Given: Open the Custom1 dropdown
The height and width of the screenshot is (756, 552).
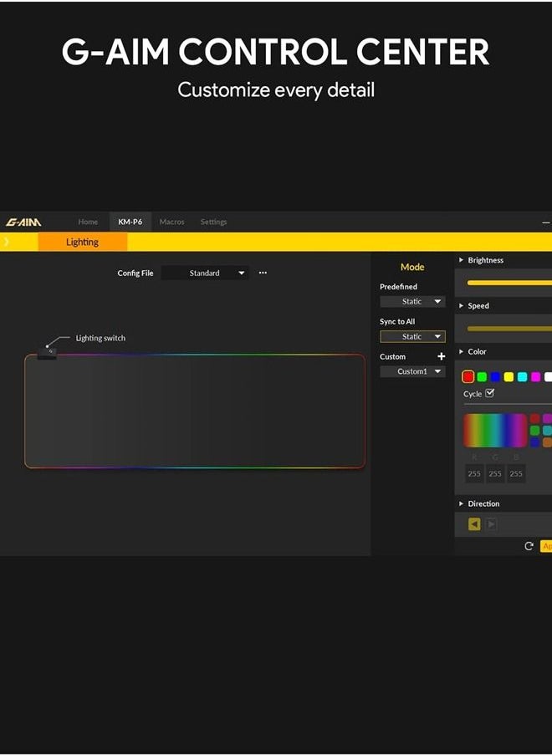Looking at the screenshot, I should point(412,371).
